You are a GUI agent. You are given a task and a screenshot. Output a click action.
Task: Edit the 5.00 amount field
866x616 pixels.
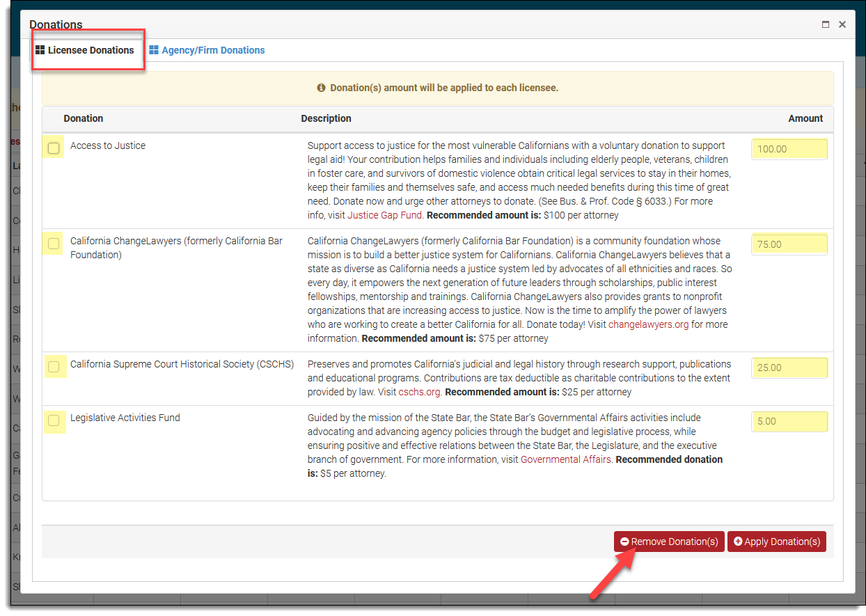coord(789,421)
